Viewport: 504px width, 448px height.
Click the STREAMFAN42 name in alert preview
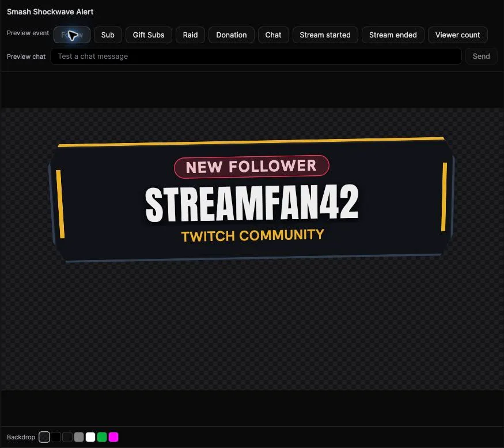[x=252, y=204]
